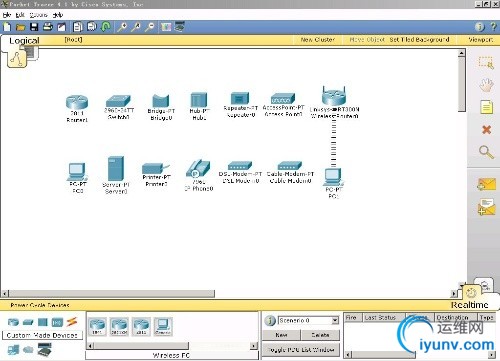
Task: Open the Scenario 0 dropdown
Action: [335, 320]
